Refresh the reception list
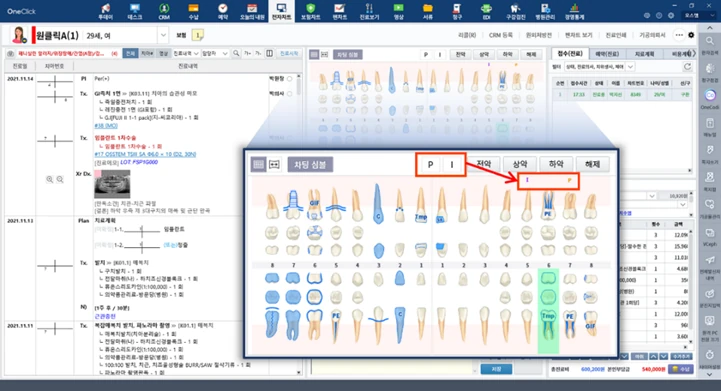The width and height of the screenshot is (721, 391). click(x=687, y=67)
